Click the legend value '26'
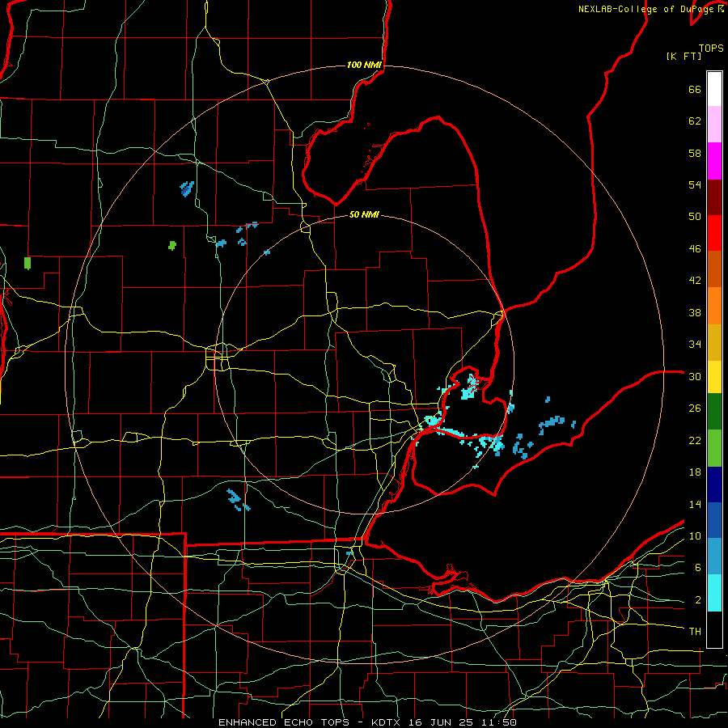 click(x=695, y=408)
